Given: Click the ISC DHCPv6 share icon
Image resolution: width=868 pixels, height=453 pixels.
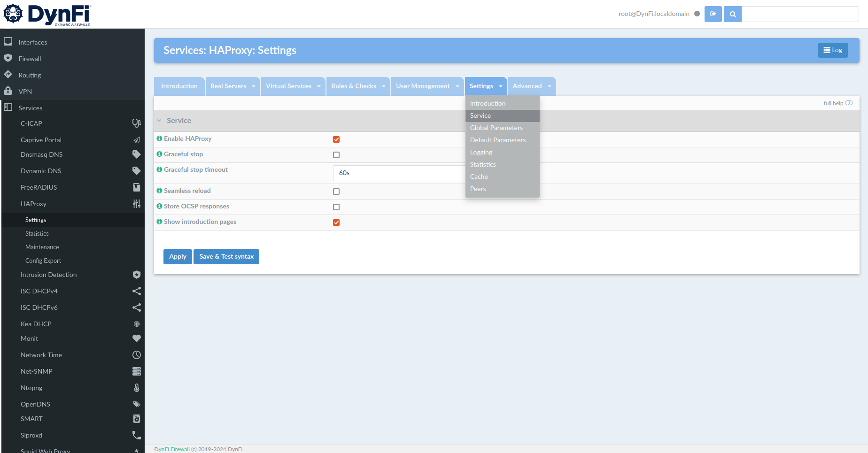Looking at the screenshot, I should click(136, 307).
